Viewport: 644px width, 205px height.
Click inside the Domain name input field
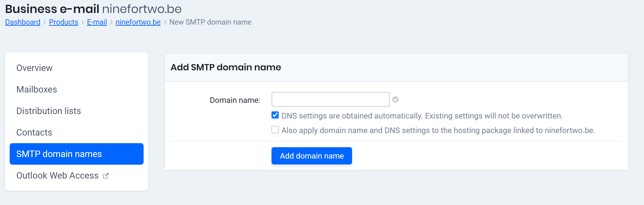330,99
